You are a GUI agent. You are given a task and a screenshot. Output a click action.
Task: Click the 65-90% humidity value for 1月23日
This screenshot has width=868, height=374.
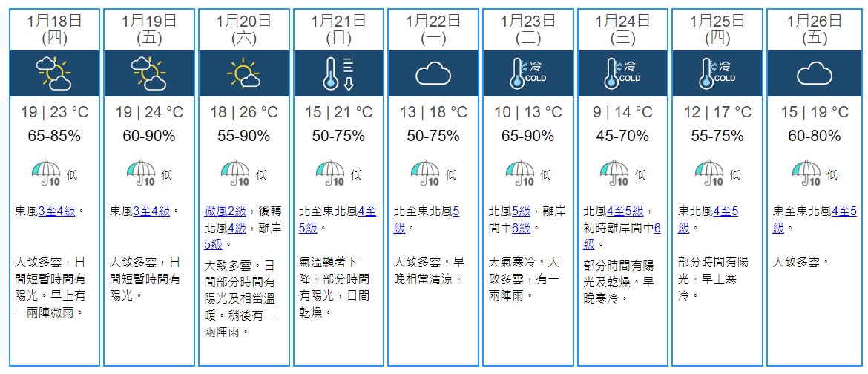(x=528, y=137)
